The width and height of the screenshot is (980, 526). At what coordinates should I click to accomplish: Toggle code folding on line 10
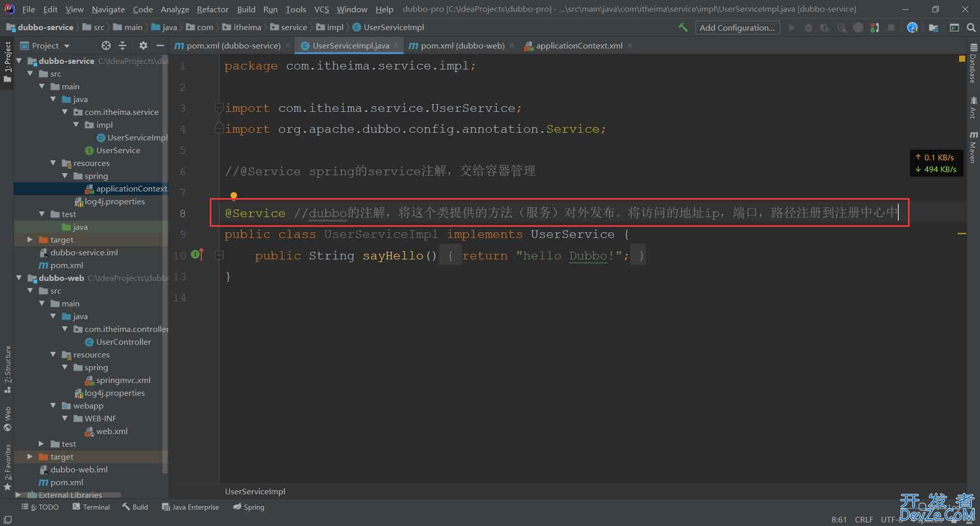[219, 255]
